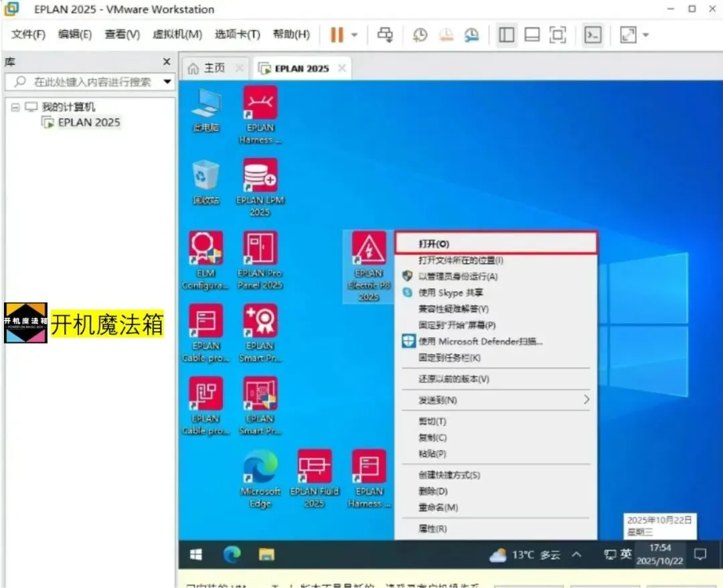
Task: Click the 英 input language indicator
Action: [x=626, y=555]
